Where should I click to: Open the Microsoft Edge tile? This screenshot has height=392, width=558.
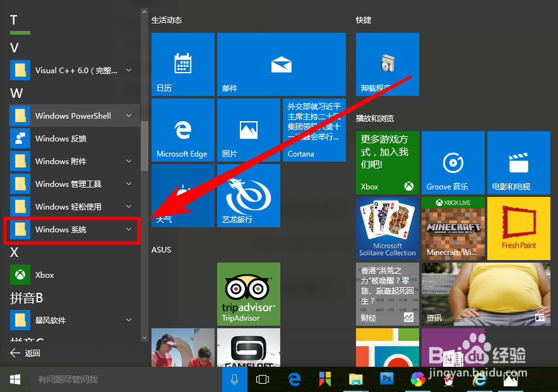[x=182, y=130]
